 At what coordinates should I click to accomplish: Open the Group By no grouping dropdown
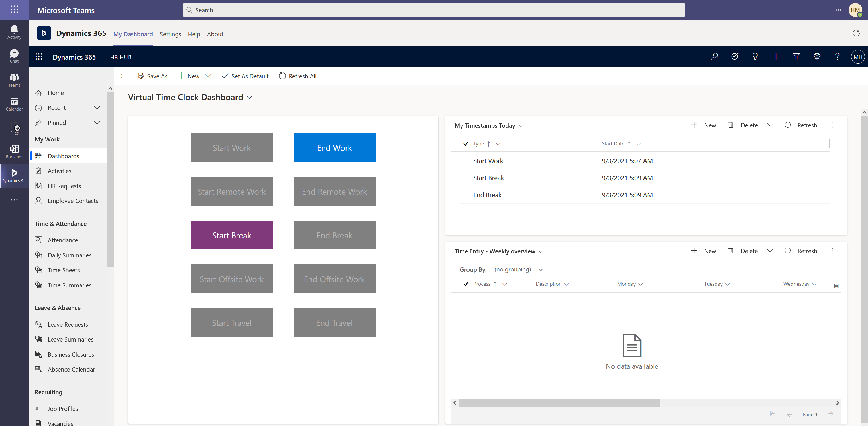pyautogui.click(x=519, y=269)
